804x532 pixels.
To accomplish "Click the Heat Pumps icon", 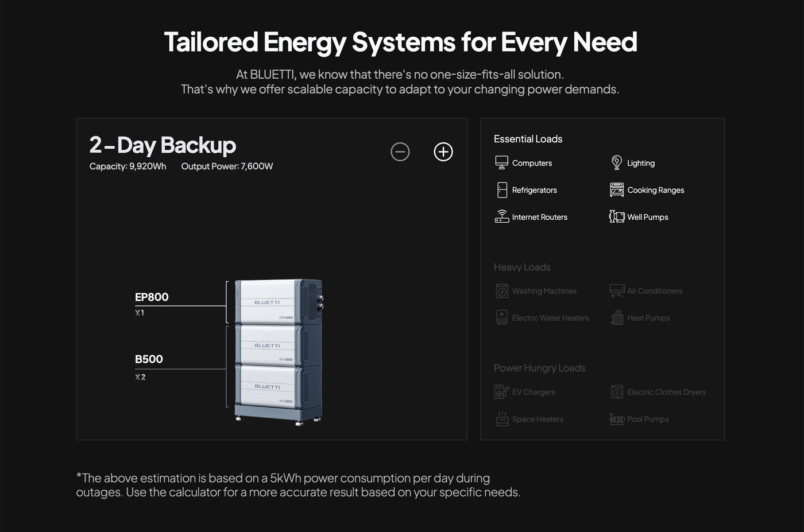I will 616,318.
